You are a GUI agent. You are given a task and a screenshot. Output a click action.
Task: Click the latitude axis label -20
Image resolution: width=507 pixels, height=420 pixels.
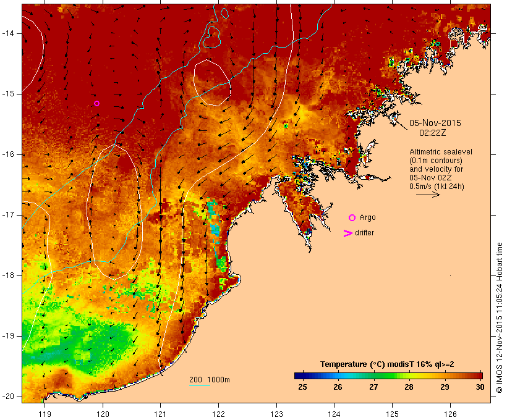7,397
